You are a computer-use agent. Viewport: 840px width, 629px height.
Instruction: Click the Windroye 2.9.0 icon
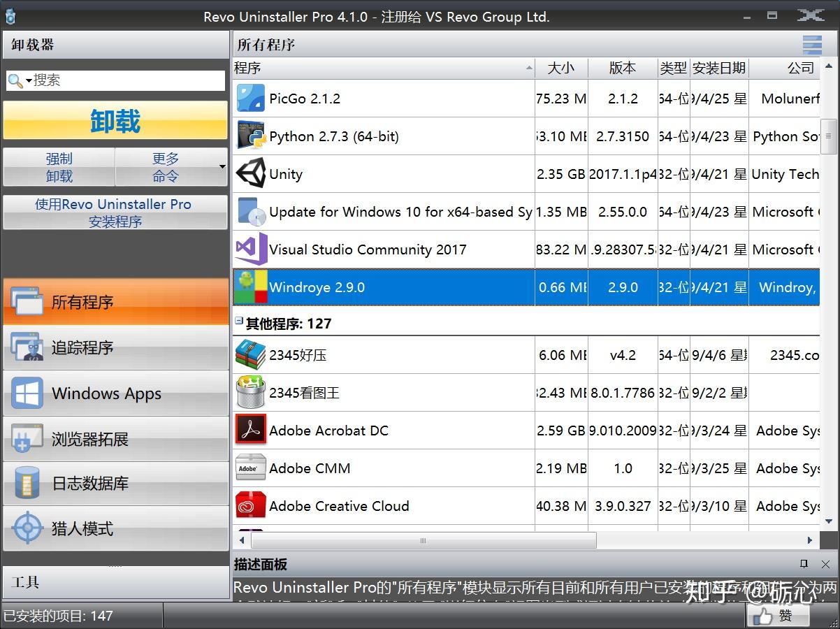[251, 287]
